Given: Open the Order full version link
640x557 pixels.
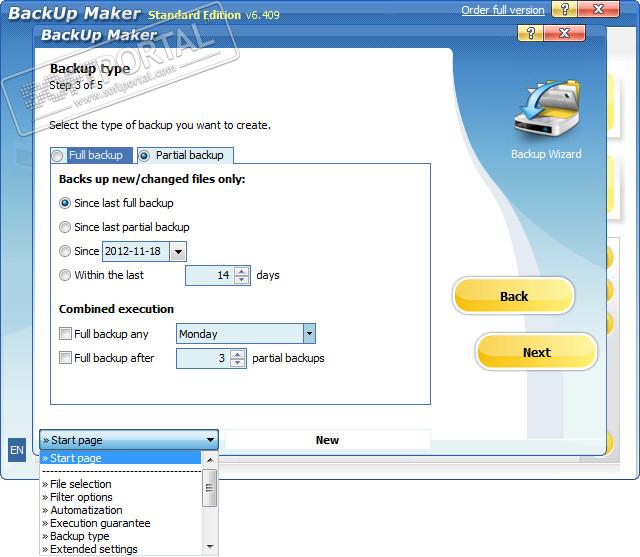Looking at the screenshot, I should coord(503,10).
